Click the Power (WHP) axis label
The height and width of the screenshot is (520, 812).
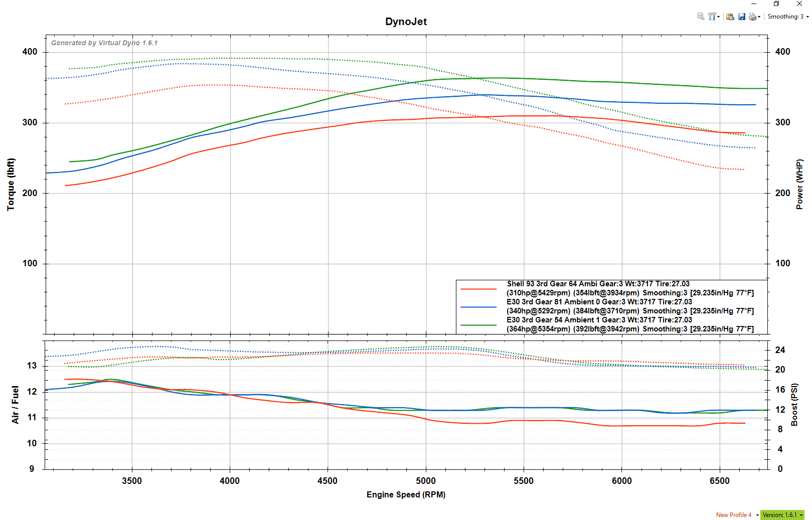pyautogui.click(x=799, y=185)
